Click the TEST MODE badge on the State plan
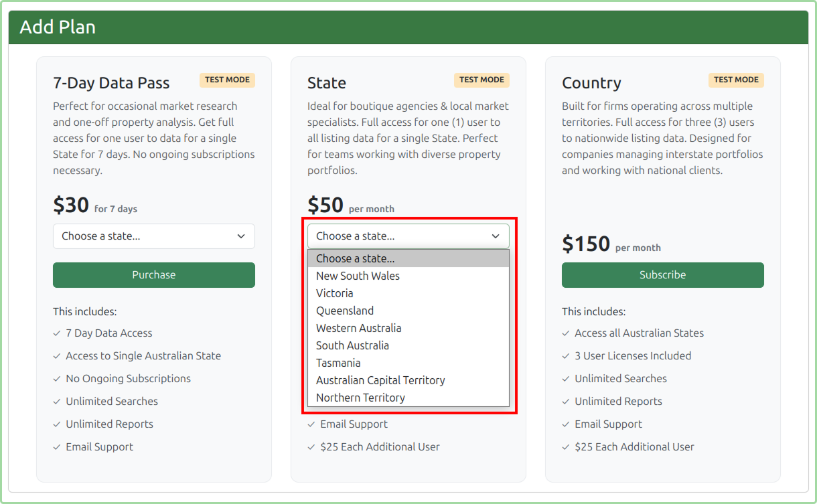 point(481,80)
